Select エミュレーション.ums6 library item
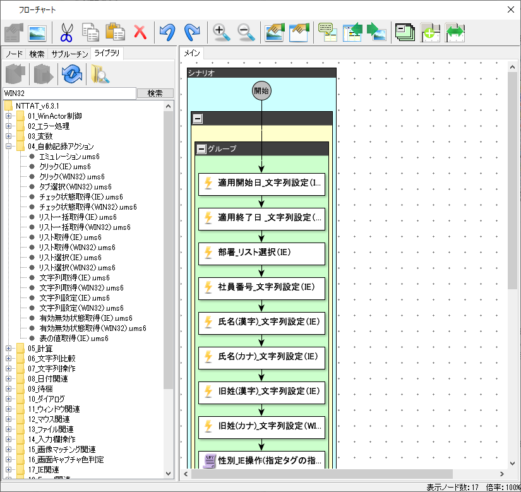The height and width of the screenshot is (492, 521). tap(69, 156)
